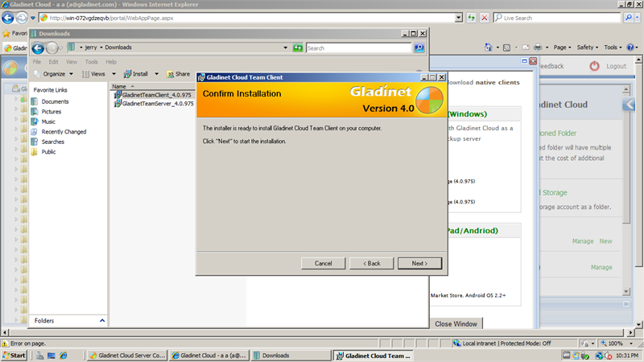Select GladinetTeamClient_4.0.975 installer file
Screen dimensions: 644x362
(x=153, y=95)
